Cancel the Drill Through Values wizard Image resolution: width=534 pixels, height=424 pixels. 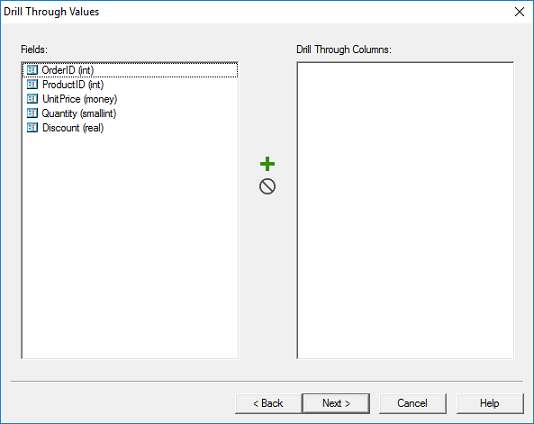[x=412, y=403]
